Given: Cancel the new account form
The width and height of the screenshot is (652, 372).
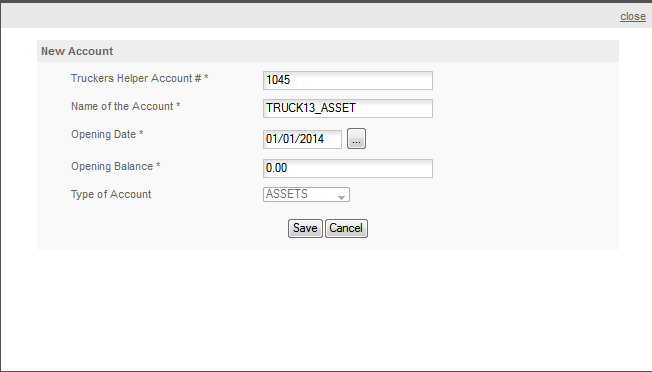Looking at the screenshot, I should point(346,229).
